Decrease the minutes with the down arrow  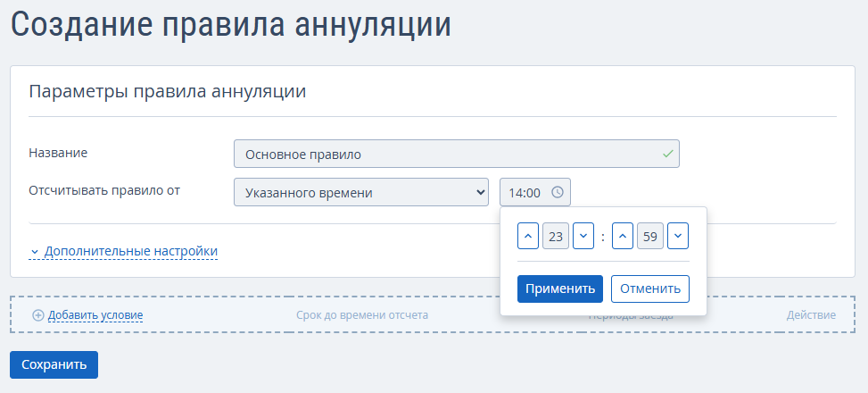click(678, 237)
